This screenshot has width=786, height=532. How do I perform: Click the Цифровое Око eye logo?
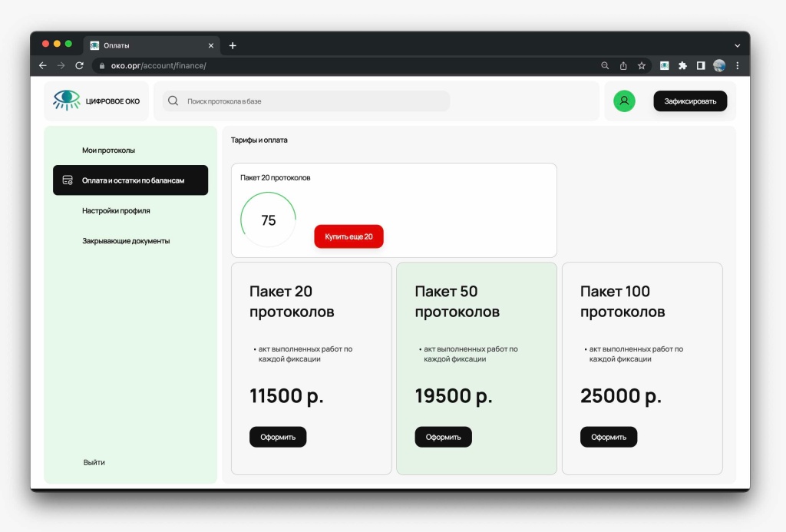66,101
